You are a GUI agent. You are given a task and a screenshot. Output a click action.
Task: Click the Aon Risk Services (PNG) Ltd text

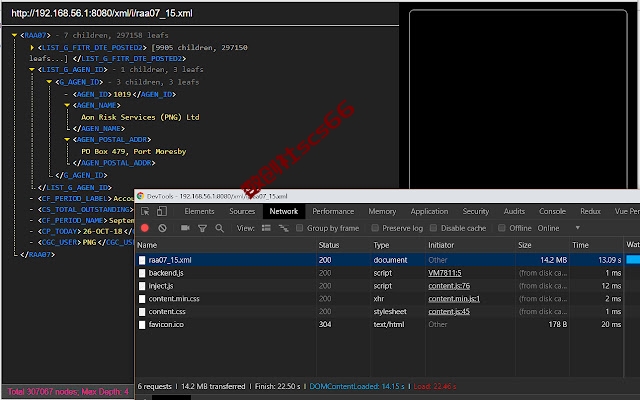[140, 117]
